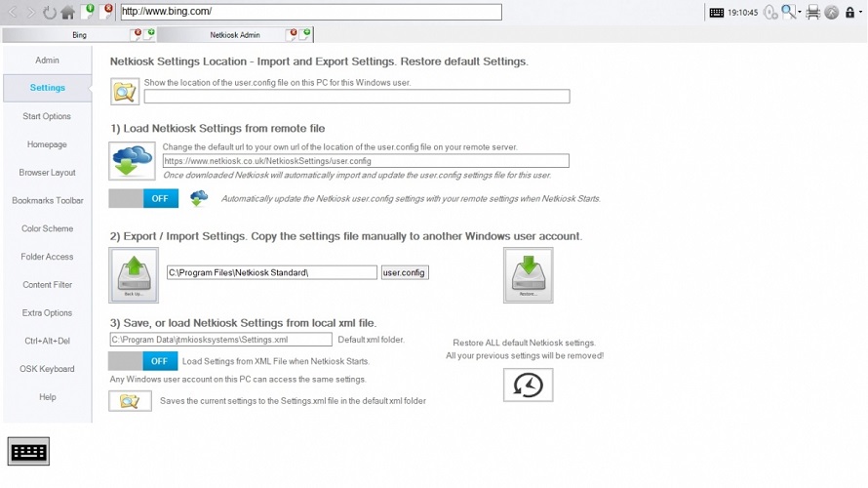Screen dimensions: 868x488
Task: Open Color Scheme settings
Action: point(47,228)
